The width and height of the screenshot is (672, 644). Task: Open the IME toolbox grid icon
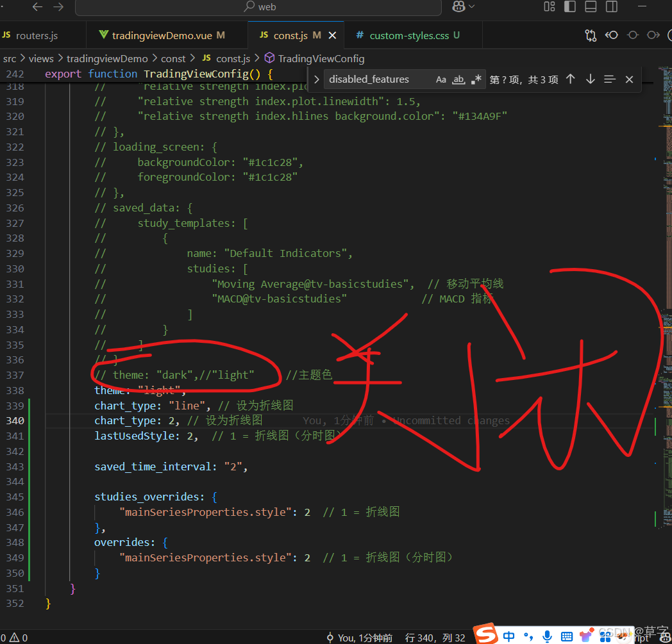click(x=605, y=637)
